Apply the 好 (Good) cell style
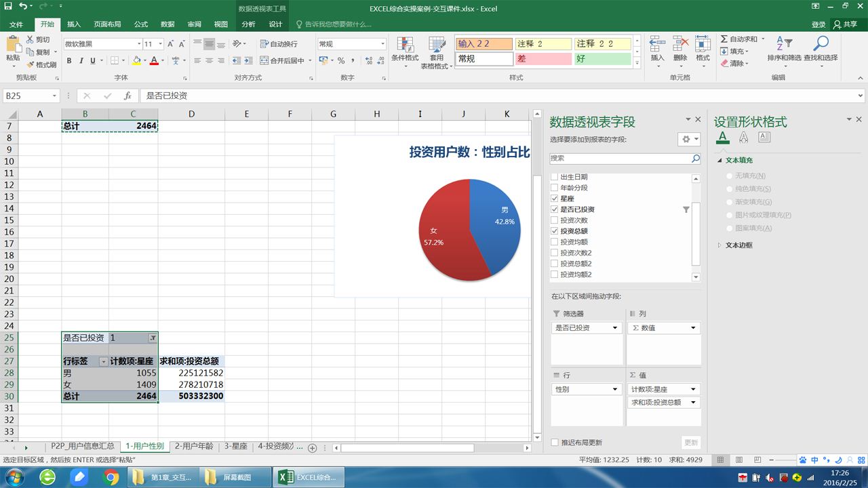Viewport: 868px width, 488px height. [602, 59]
